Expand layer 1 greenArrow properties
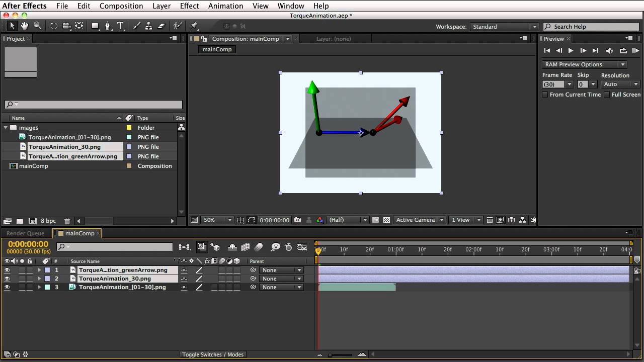The image size is (644, 362). click(39, 270)
